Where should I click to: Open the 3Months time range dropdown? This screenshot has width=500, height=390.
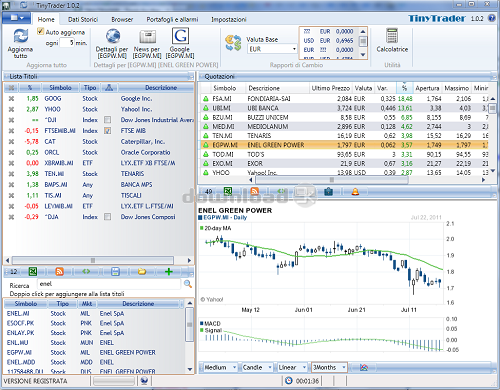(x=329, y=367)
